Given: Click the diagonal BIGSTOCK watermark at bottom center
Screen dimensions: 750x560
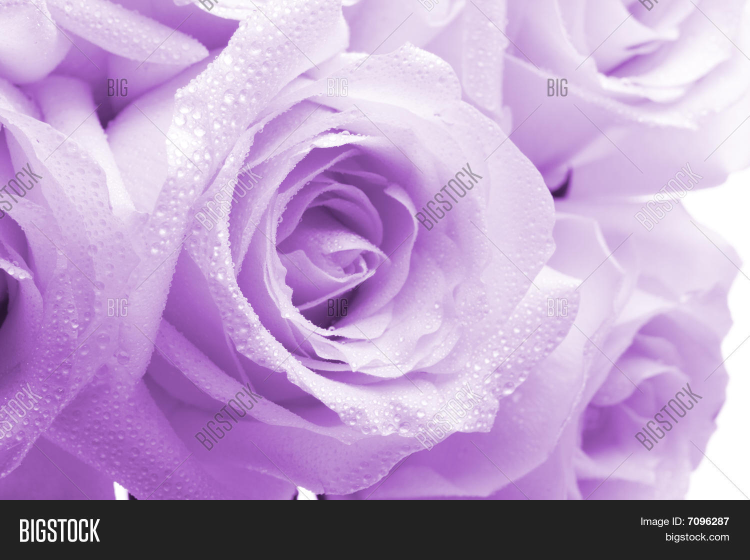Looking at the screenshot, I should (x=228, y=416).
